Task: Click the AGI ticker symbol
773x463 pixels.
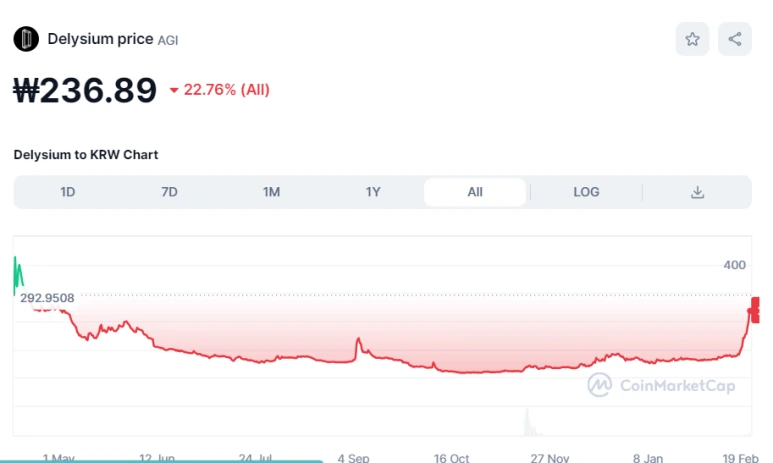Action: [x=168, y=40]
